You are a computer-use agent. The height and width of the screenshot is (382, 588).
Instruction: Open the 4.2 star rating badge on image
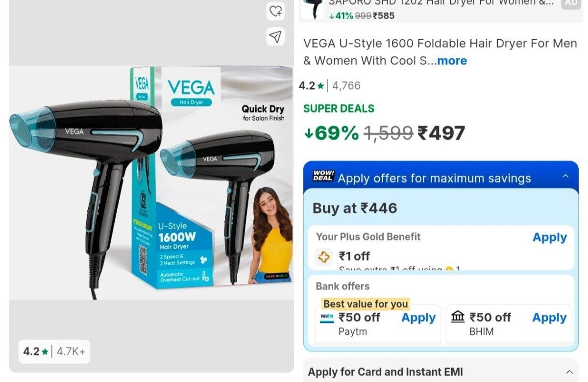[54, 352]
